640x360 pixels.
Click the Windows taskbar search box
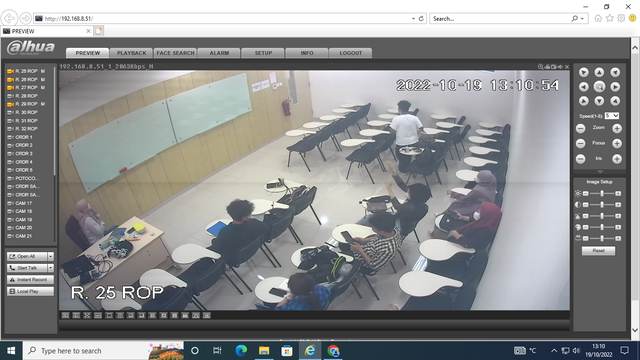pos(104,351)
